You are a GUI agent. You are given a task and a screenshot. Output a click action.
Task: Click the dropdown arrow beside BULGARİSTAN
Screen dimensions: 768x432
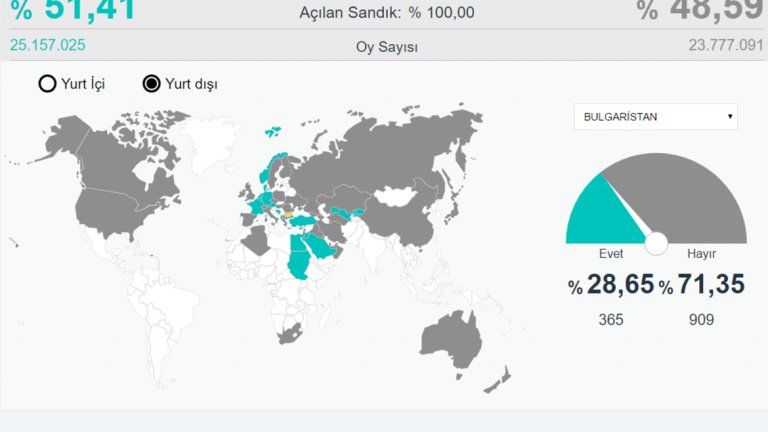click(x=730, y=117)
